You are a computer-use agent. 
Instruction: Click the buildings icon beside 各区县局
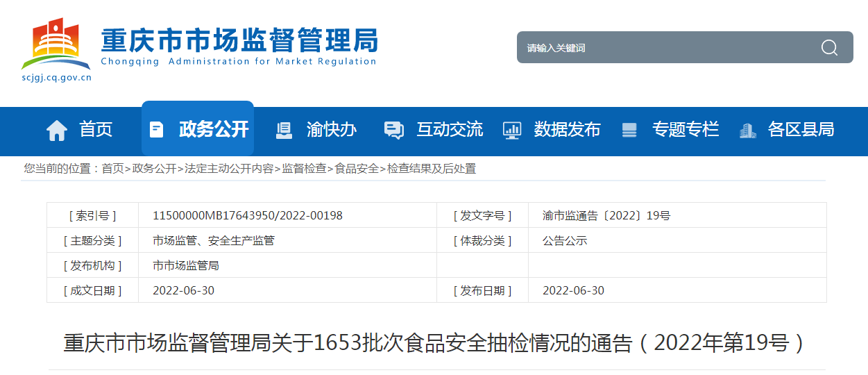747,130
